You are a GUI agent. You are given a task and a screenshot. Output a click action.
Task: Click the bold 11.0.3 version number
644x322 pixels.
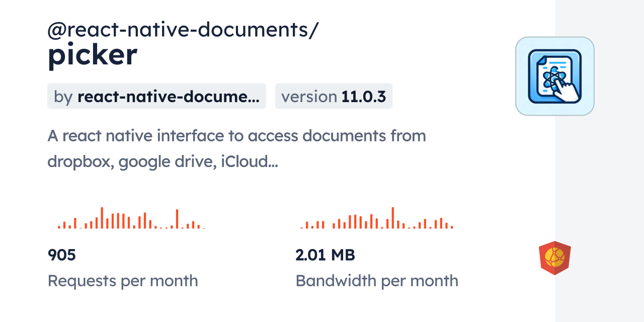[x=363, y=96]
